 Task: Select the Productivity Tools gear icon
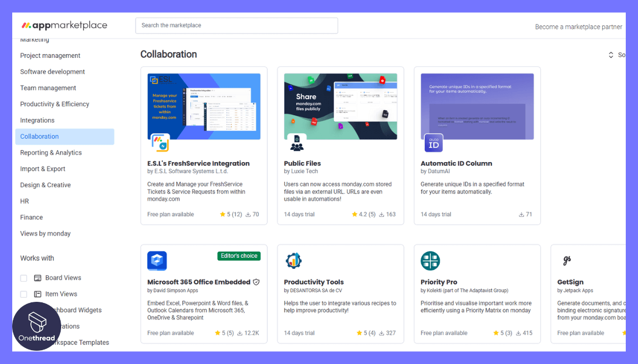coord(293,261)
